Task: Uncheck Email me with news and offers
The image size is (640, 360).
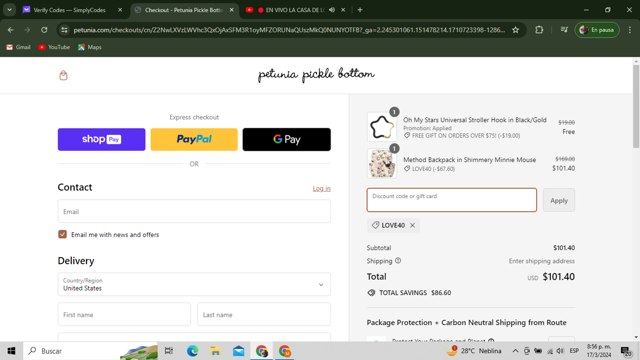Action: click(62, 234)
